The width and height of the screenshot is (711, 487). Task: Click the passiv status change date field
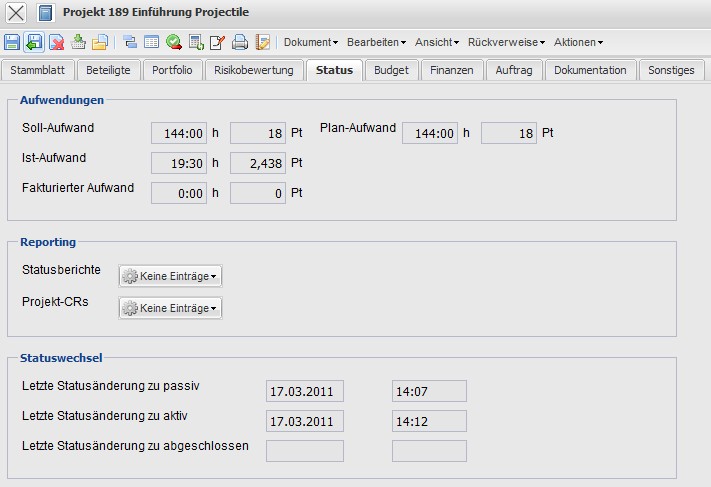[305, 391]
